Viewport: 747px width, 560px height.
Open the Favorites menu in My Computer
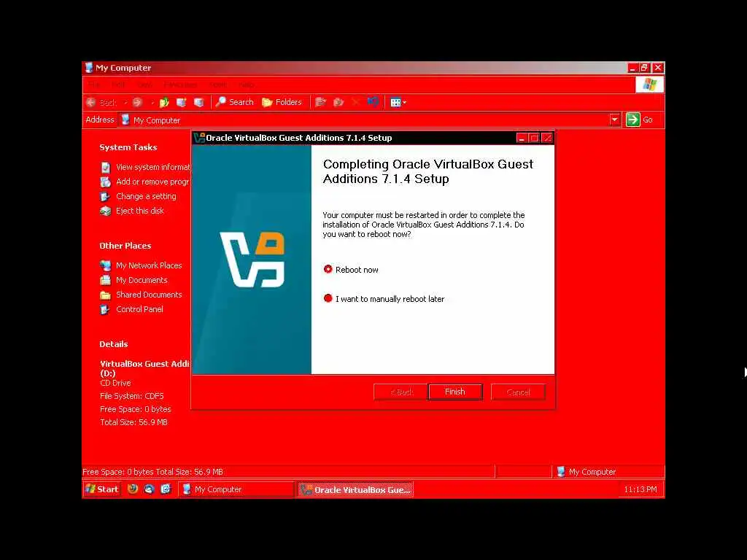(180, 85)
